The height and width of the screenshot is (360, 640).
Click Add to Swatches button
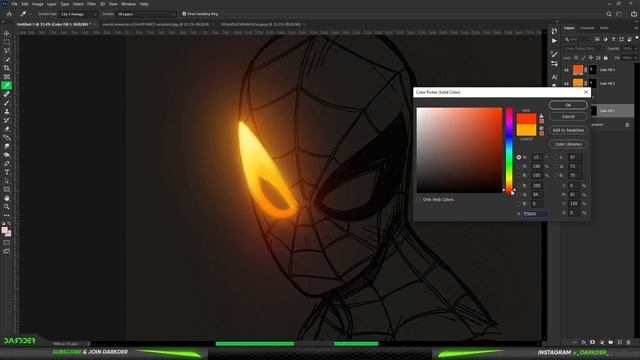point(568,130)
